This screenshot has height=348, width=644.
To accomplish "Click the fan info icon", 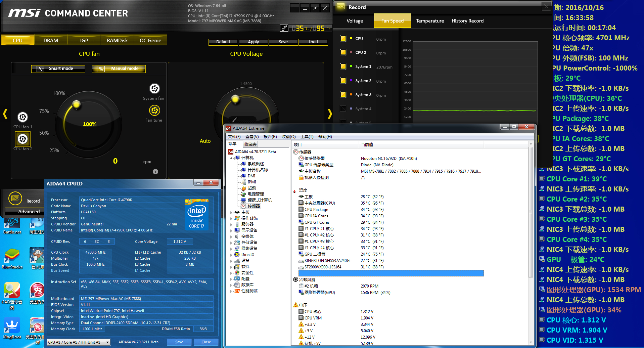I will click(x=155, y=172).
